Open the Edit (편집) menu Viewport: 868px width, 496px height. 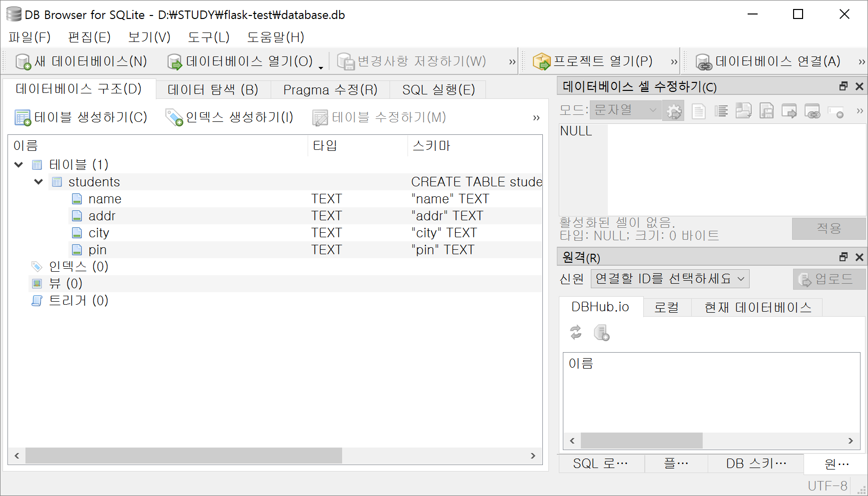[89, 37]
